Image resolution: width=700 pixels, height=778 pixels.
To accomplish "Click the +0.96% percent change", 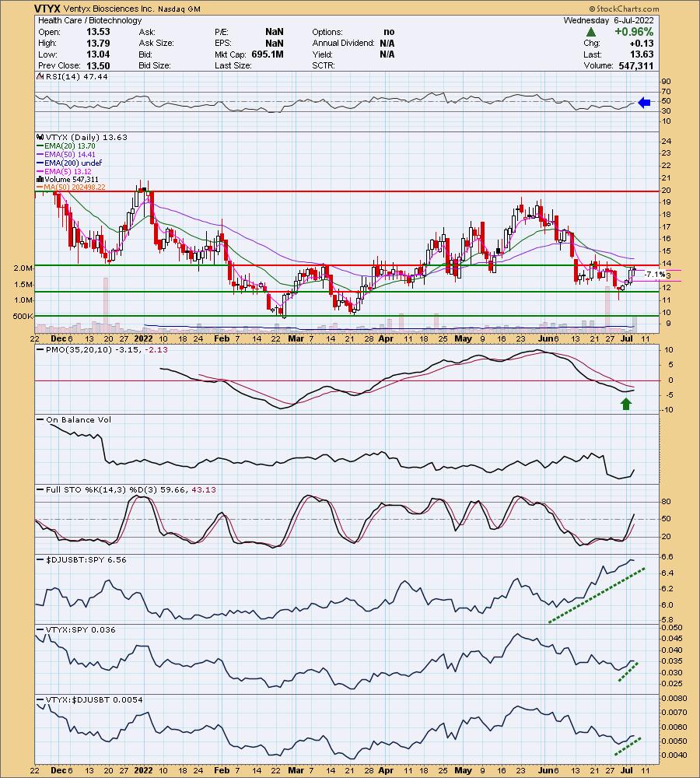I will pyautogui.click(x=634, y=32).
